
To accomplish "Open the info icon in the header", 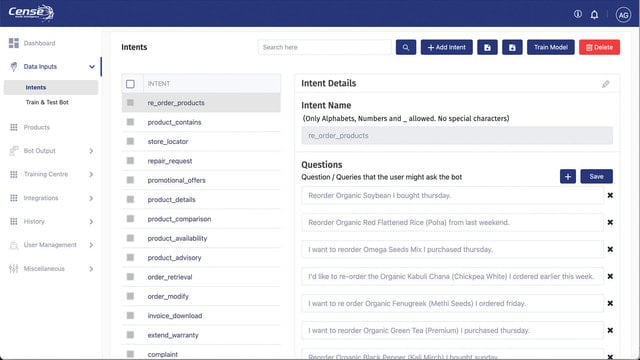I will pos(578,14).
